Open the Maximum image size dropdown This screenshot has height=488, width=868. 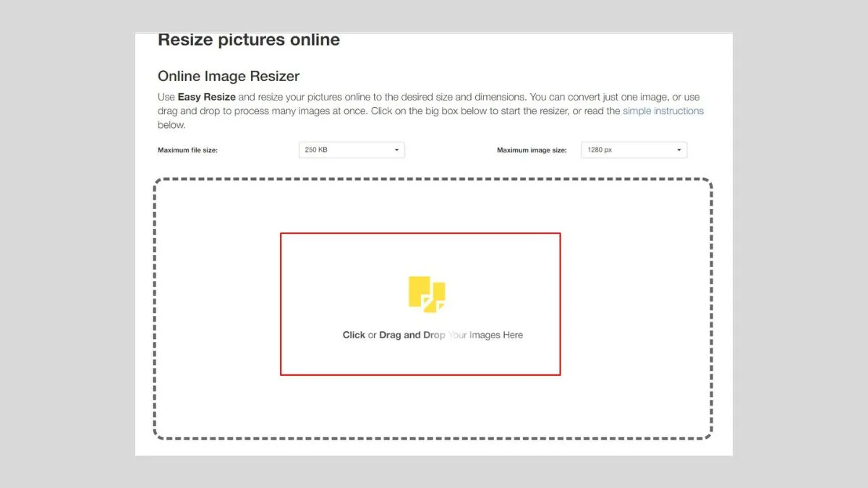(634, 150)
